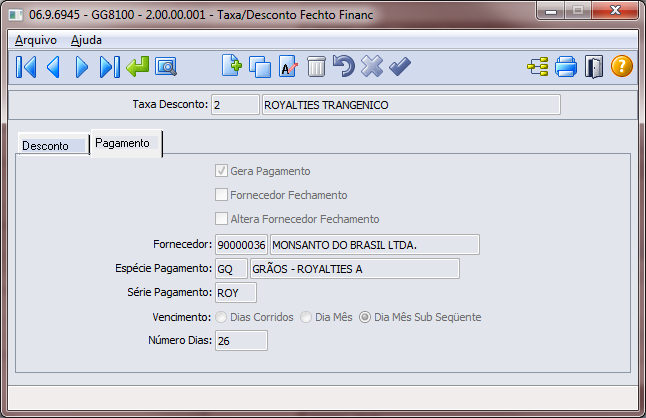Delete record with trash can icon
646x418 pixels.
316,67
